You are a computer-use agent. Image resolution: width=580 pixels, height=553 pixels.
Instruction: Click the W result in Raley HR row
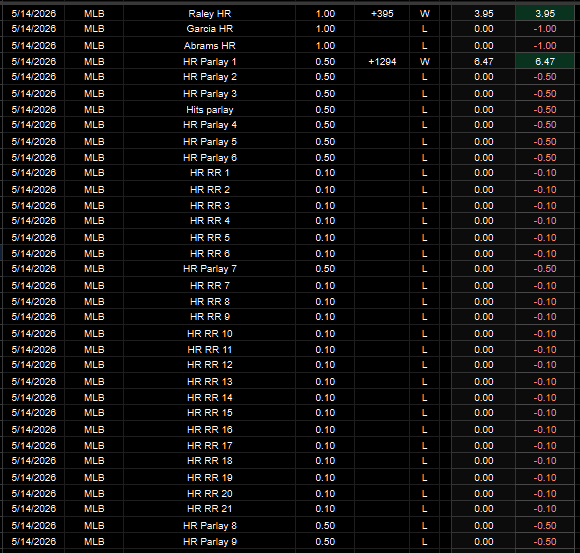click(x=425, y=14)
